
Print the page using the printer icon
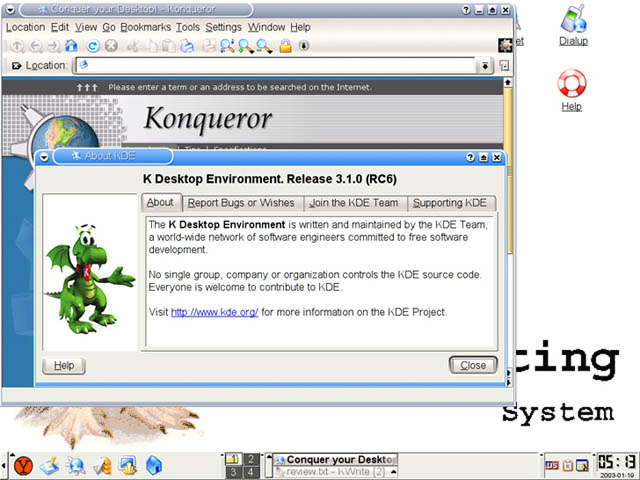click(187, 46)
